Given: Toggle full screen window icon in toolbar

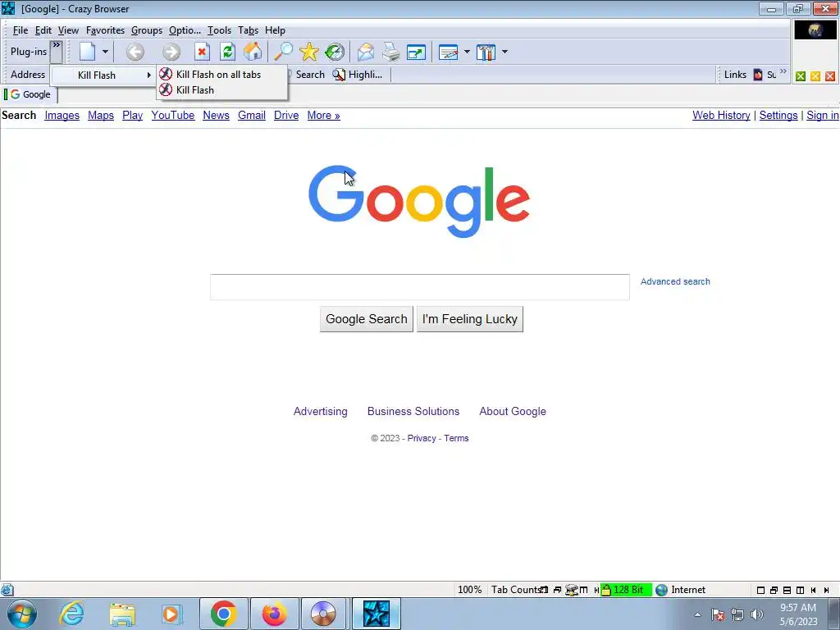Looking at the screenshot, I should tap(416, 52).
